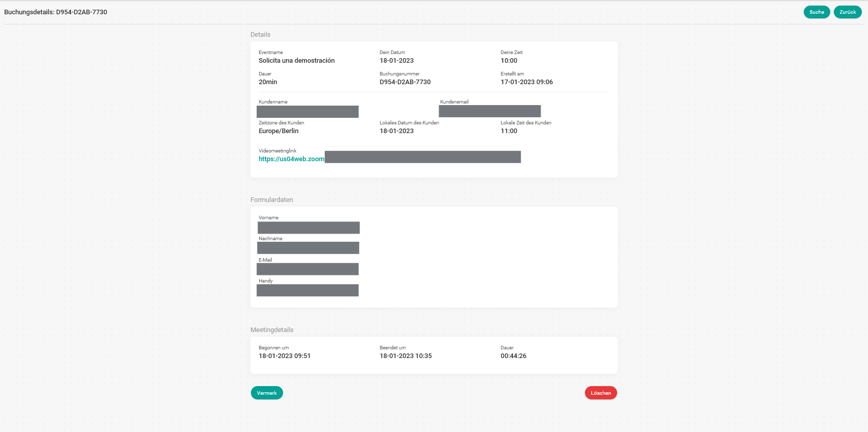
Task: Click the Eventname label
Action: (x=271, y=53)
